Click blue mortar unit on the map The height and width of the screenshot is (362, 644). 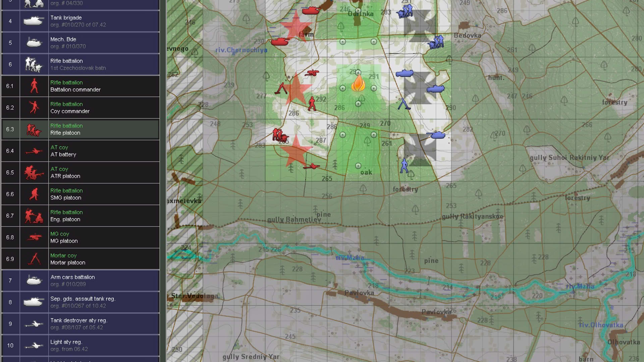click(x=404, y=104)
